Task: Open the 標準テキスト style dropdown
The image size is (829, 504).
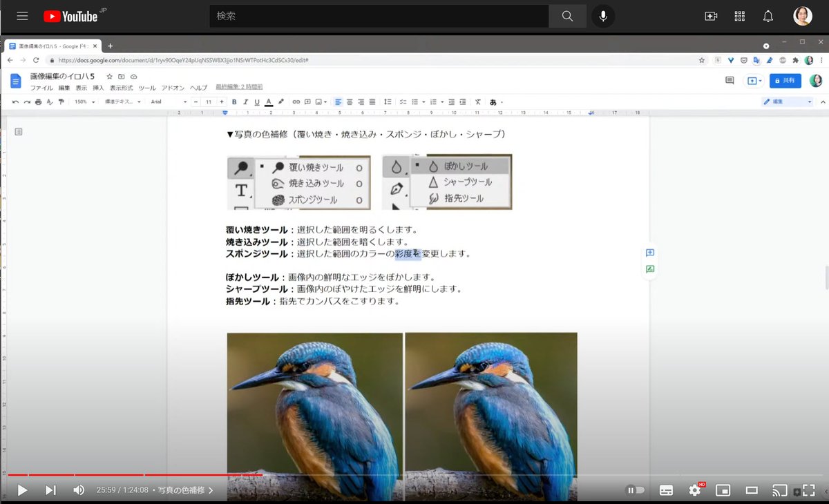Action: [122, 101]
